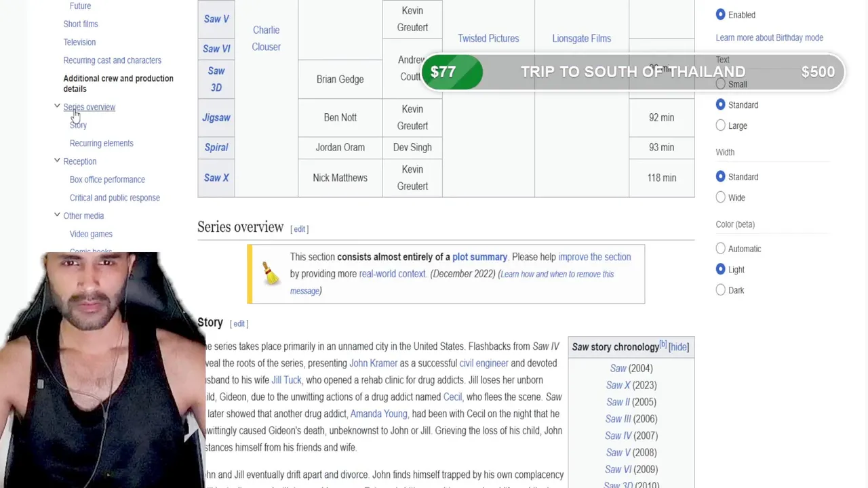This screenshot has width=868, height=488.
Task: Click the streamer webcam overlay
Action: (102, 370)
